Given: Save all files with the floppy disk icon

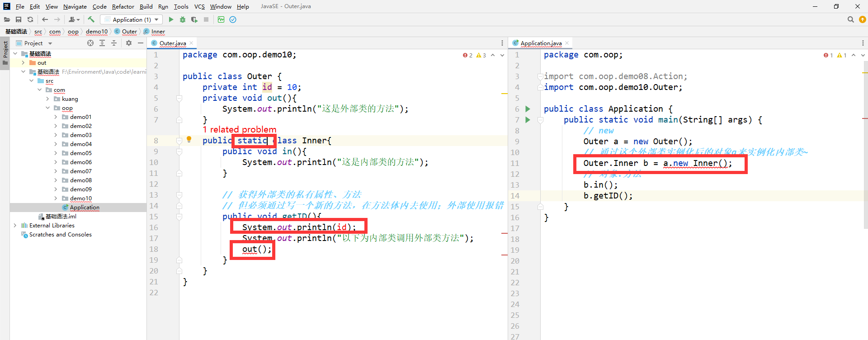Looking at the screenshot, I should coord(19,19).
